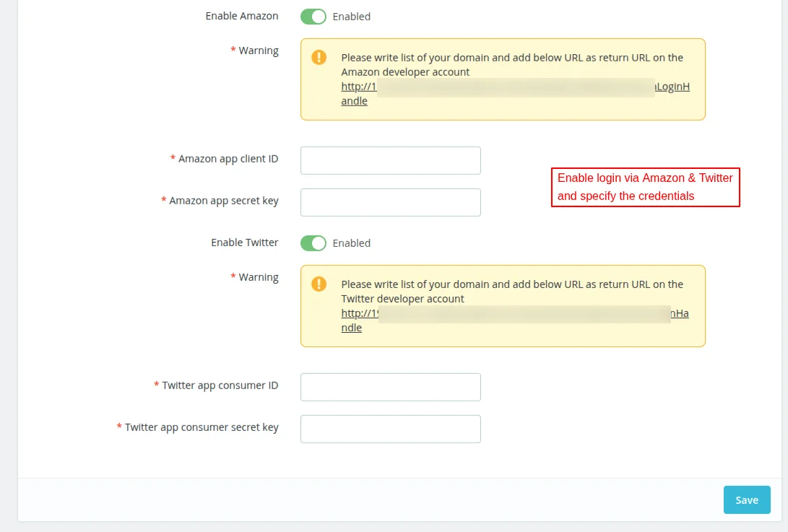Click the Amazon Warning label
788x532 pixels.
coord(260,51)
